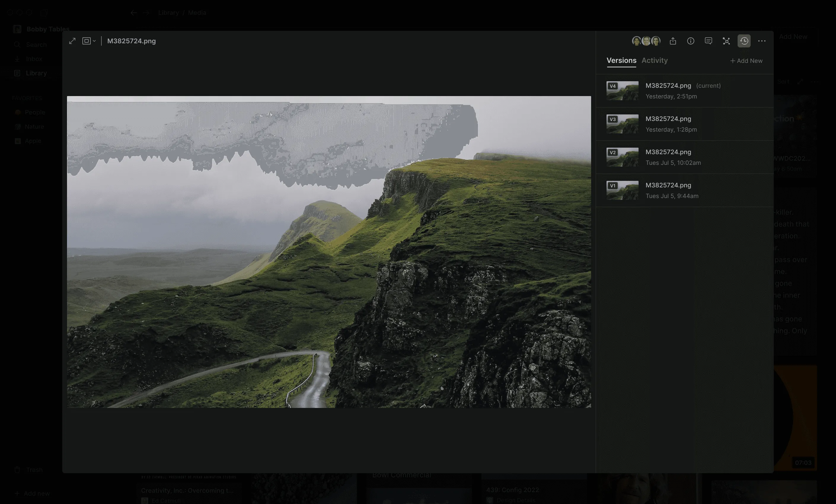Click the Media breadcrumb in the main window
This screenshot has height=504, width=836.
point(197,13)
